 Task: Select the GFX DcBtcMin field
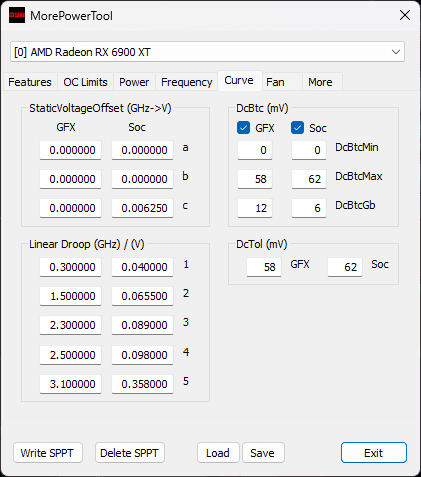coord(255,150)
